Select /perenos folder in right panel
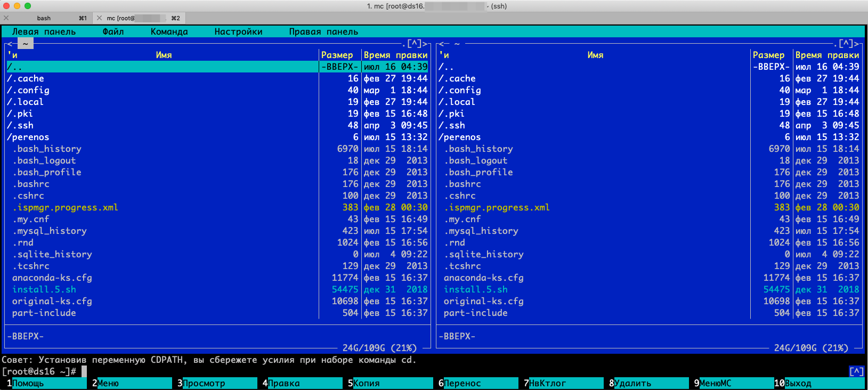 649,137
